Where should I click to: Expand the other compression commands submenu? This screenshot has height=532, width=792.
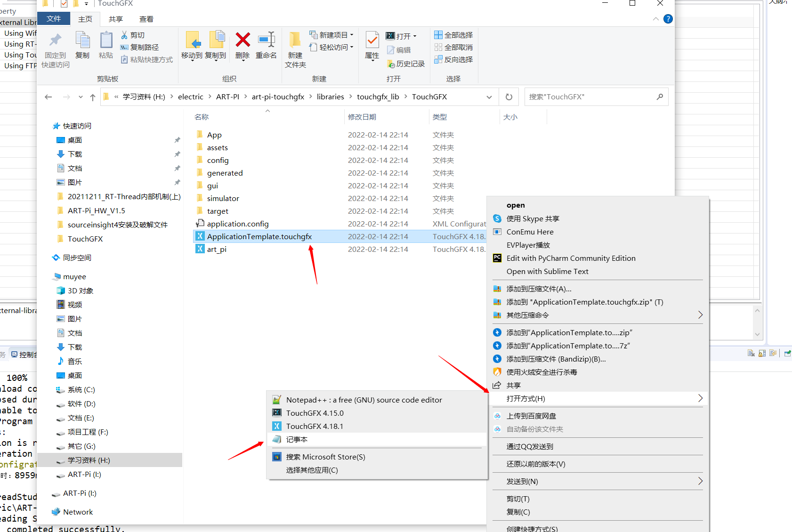click(x=700, y=315)
